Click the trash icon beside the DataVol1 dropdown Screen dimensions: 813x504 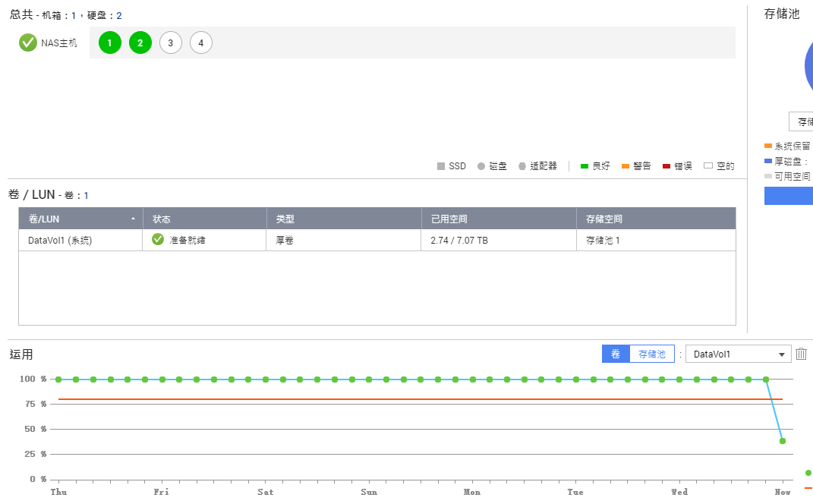point(801,354)
